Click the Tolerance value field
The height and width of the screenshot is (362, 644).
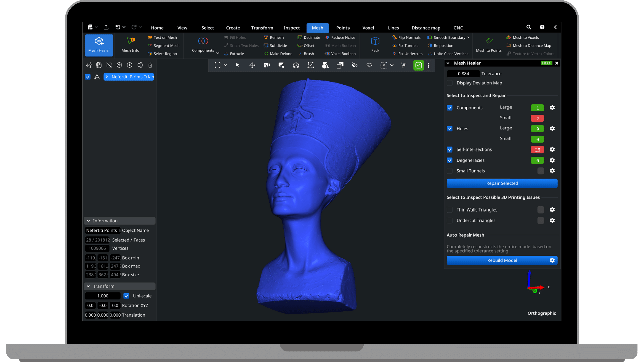tap(463, 74)
